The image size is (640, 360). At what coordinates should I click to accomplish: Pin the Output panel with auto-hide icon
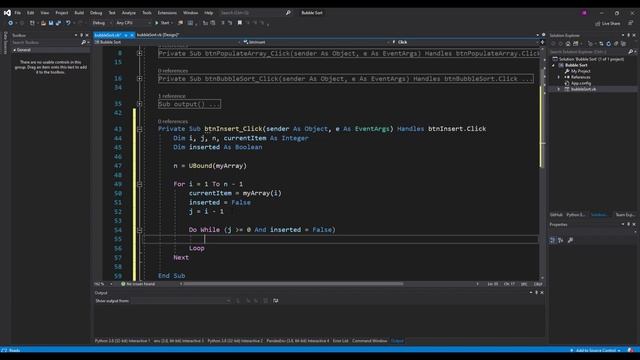[536, 293]
